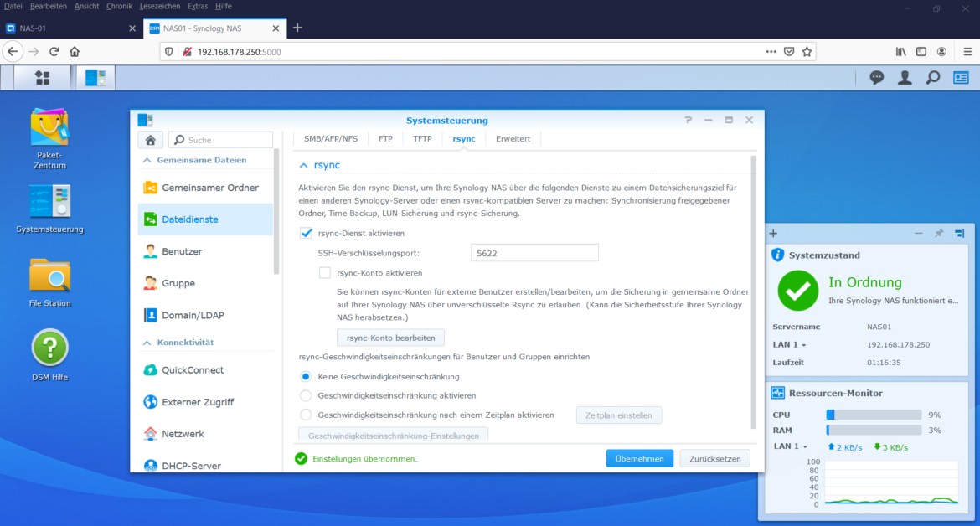Pin the Systemzustand widget panel
This screenshot has height=526, width=980.
[940, 233]
